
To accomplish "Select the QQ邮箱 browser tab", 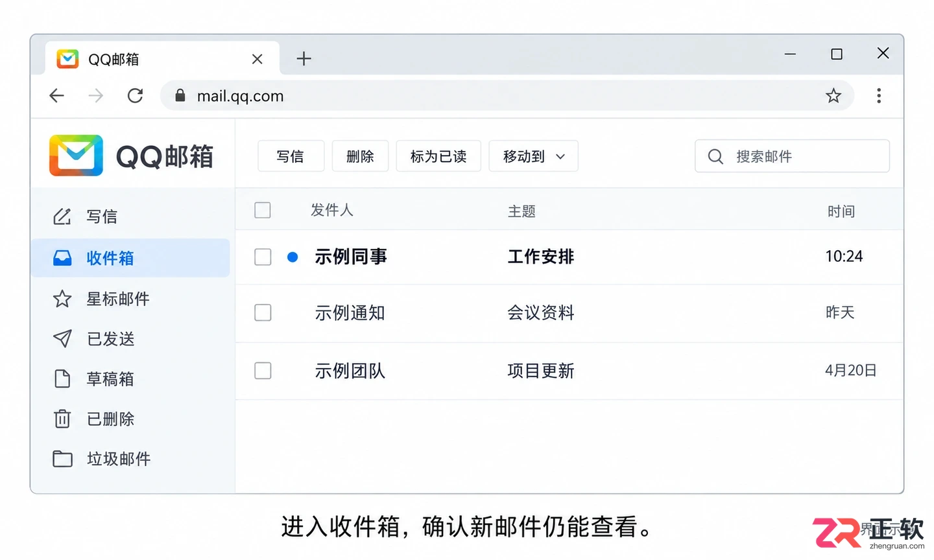I will pyautogui.click(x=162, y=59).
